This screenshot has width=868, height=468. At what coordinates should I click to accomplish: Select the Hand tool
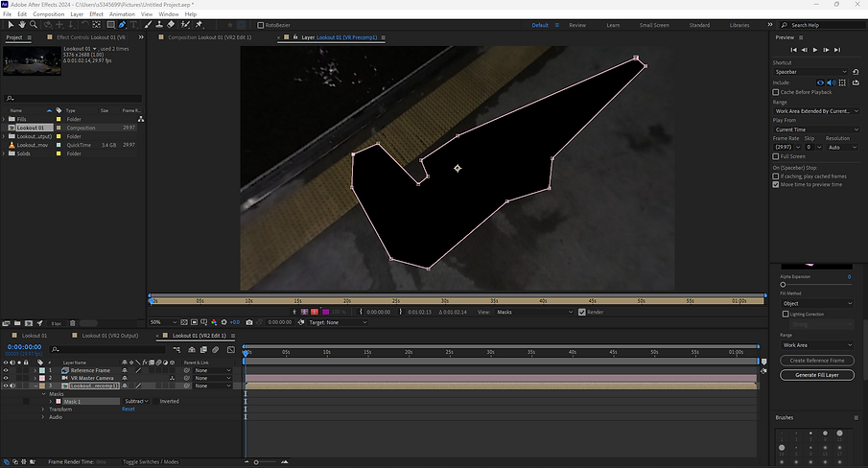point(22,24)
